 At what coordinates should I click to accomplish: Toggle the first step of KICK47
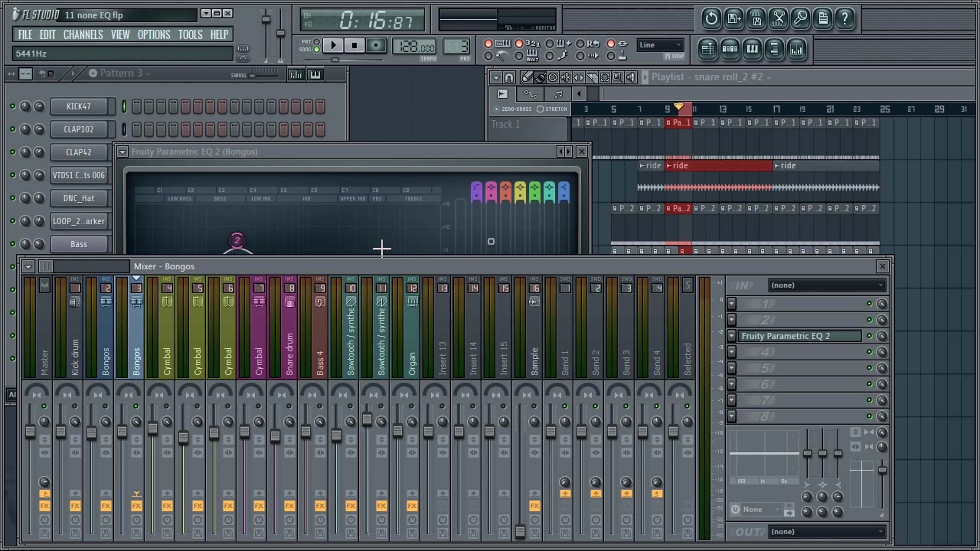[x=136, y=106]
